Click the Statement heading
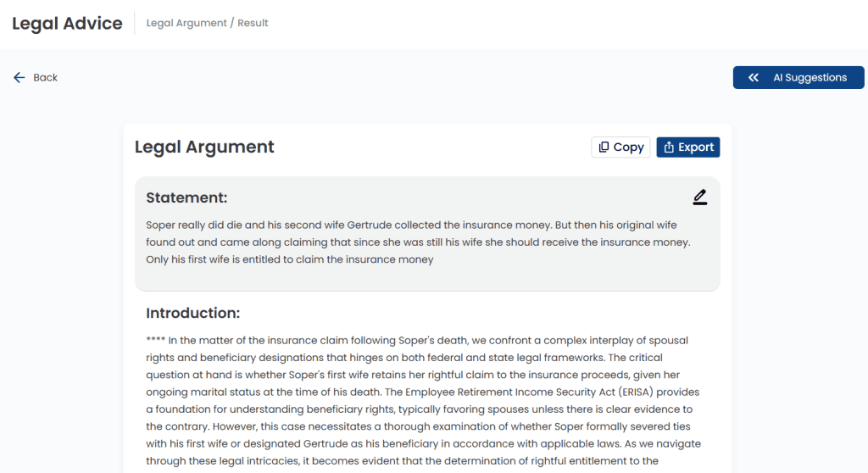Image resolution: width=868 pixels, height=473 pixels. click(186, 198)
